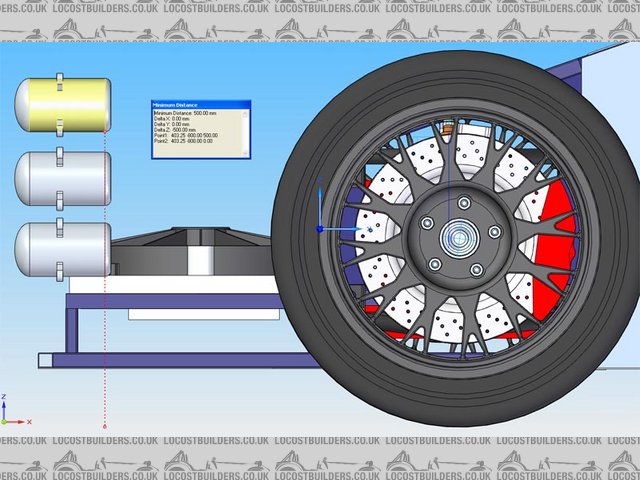Select the middle grey tank
The height and width of the screenshot is (480, 640).
click(x=62, y=178)
